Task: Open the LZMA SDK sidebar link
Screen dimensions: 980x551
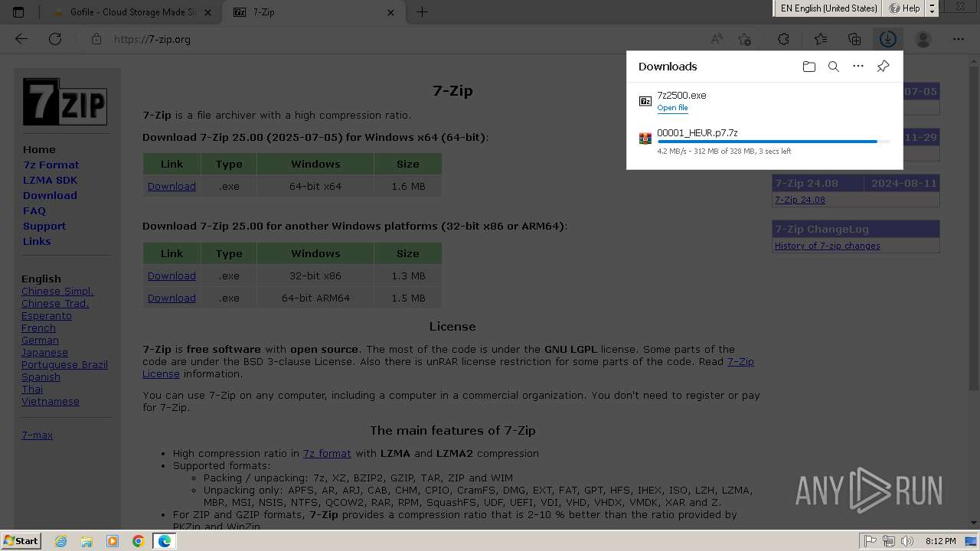Action: coord(50,180)
